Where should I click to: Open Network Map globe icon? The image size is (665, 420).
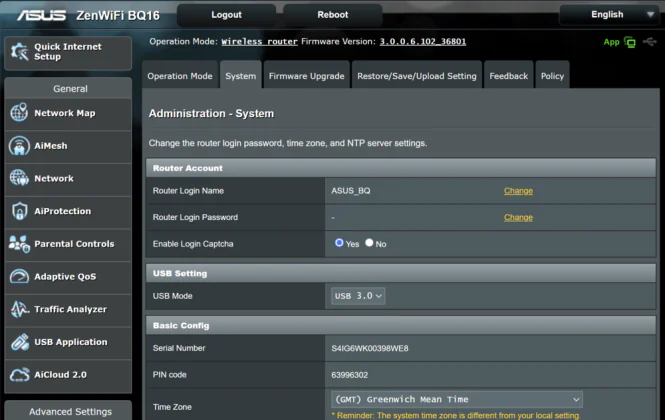pyautogui.click(x=19, y=112)
